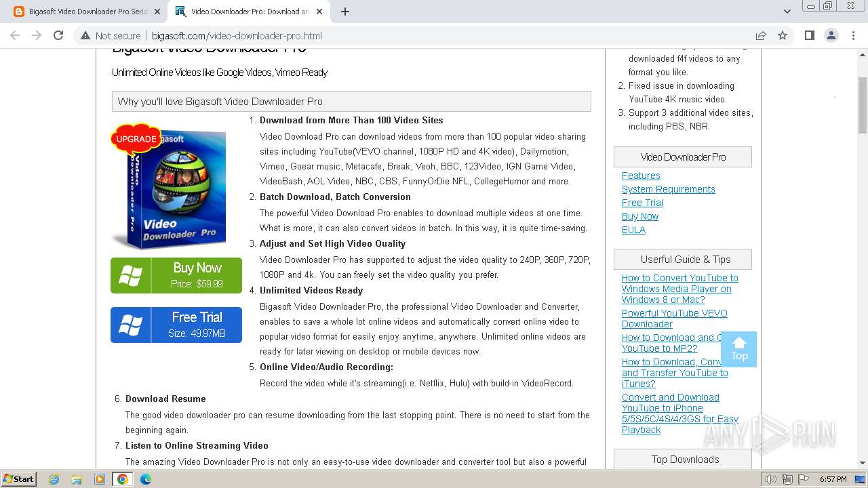Open Chrome's three-dot menu
Viewport: 868px width, 488px height.
(x=853, y=35)
